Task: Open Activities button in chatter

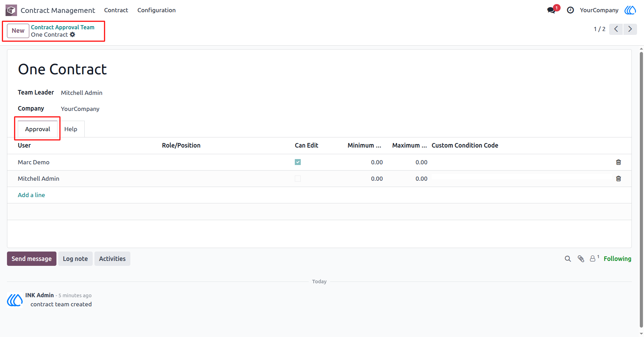Action: tap(112, 259)
